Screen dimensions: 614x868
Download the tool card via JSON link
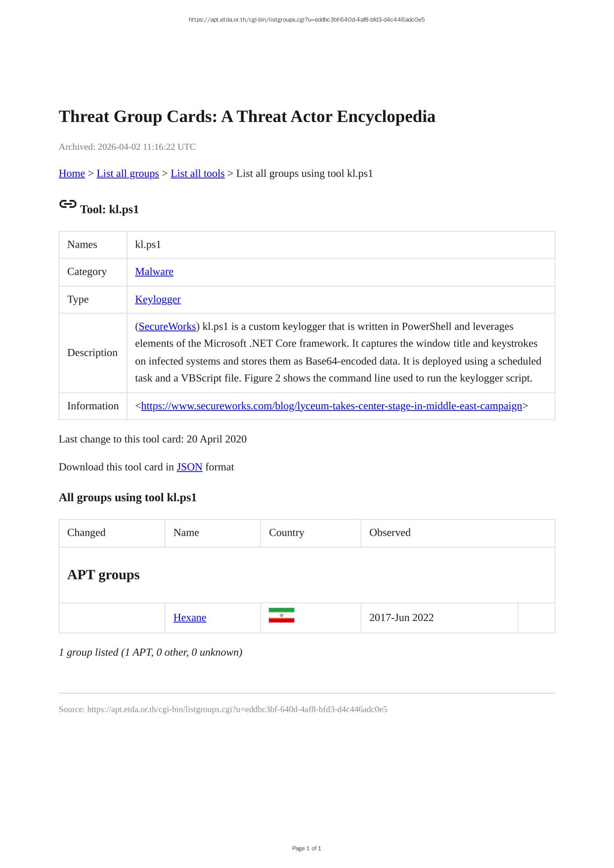(x=189, y=467)
